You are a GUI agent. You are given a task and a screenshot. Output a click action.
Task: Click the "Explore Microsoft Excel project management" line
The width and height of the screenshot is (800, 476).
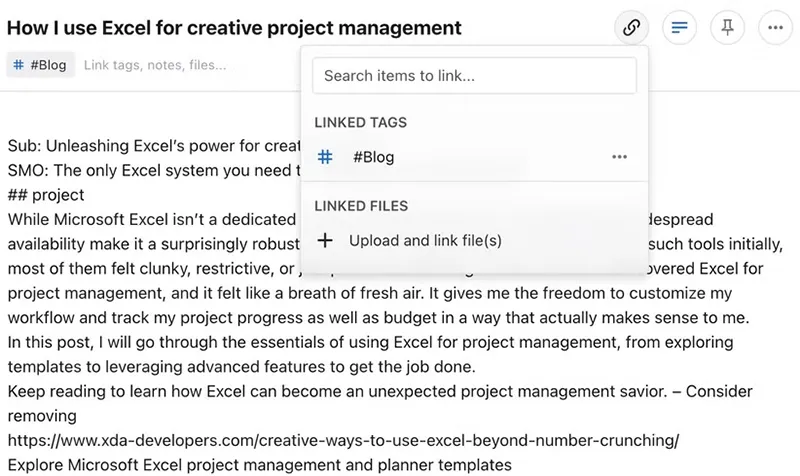[x=259, y=464]
